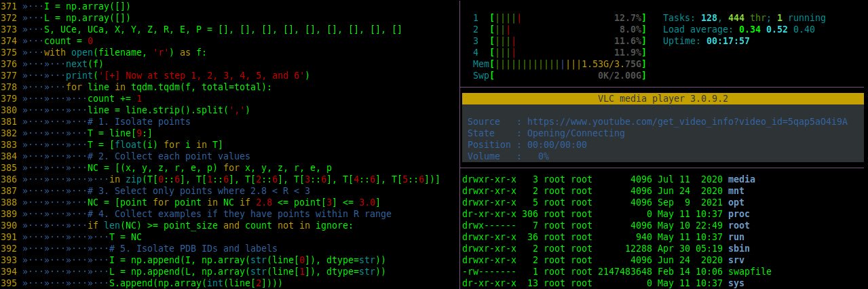This screenshot has width=868, height=289.
Task: Click the VLC media player 3.0.9.2 title bar
Action: click(x=663, y=98)
